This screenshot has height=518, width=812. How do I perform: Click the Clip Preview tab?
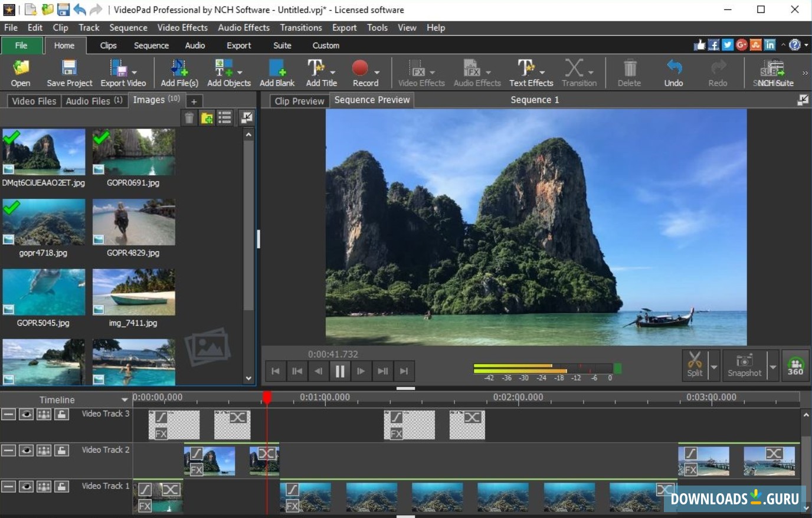pyautogui.click(x=299, y=101)
